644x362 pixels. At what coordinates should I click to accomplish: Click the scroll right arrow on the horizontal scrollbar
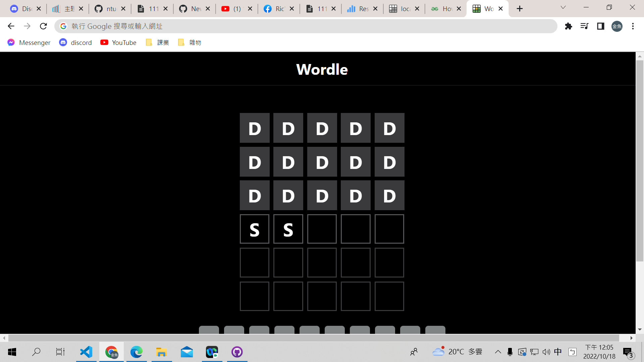click(632, 338)
